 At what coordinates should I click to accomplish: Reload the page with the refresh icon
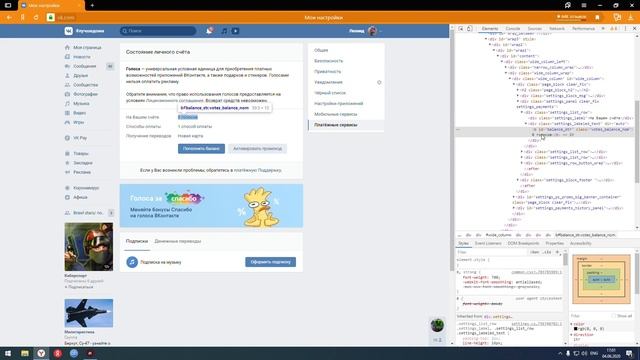[x=36, y=18]
